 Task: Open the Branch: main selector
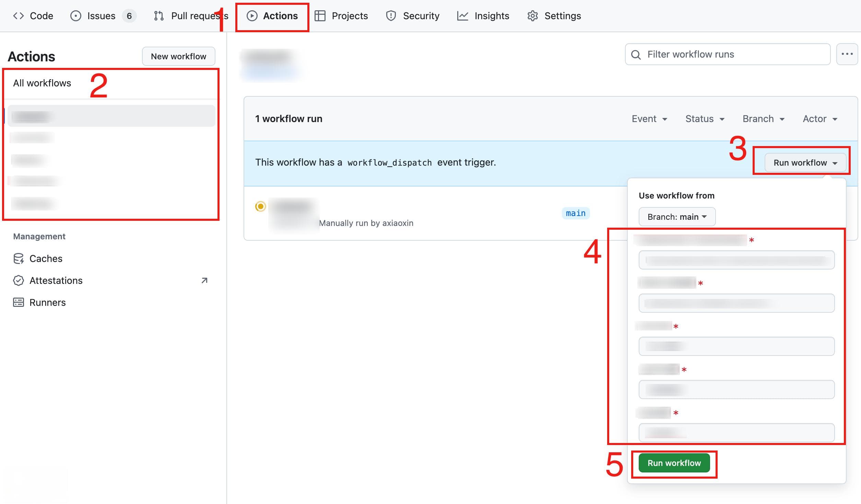coord(677,217)
